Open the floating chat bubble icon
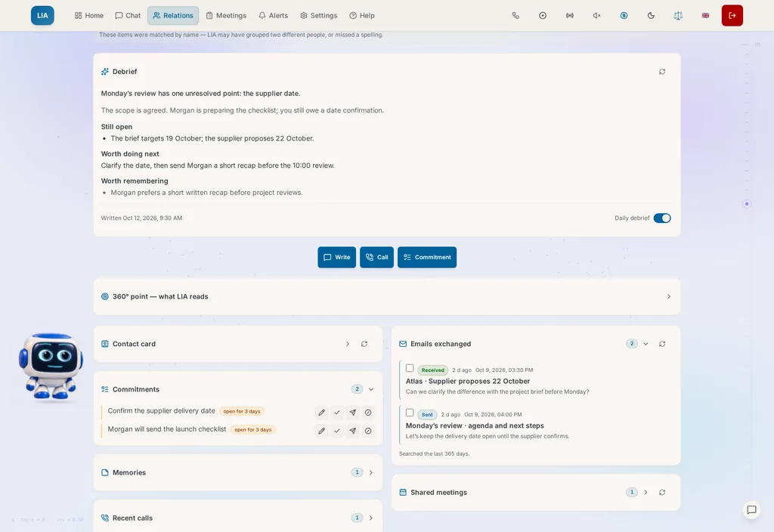The height and width of the screenshot is (532, 774). [751, 510]
